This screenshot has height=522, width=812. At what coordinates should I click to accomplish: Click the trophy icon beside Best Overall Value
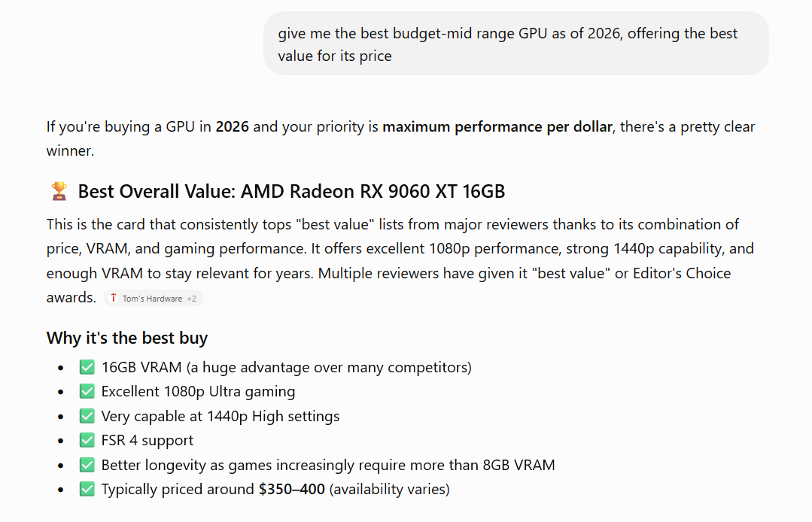59,191
